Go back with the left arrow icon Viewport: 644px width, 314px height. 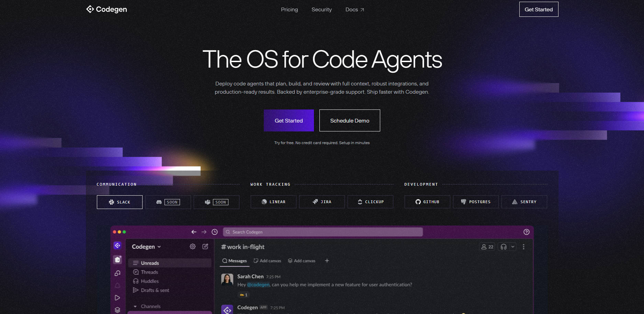tap(194, 232)
